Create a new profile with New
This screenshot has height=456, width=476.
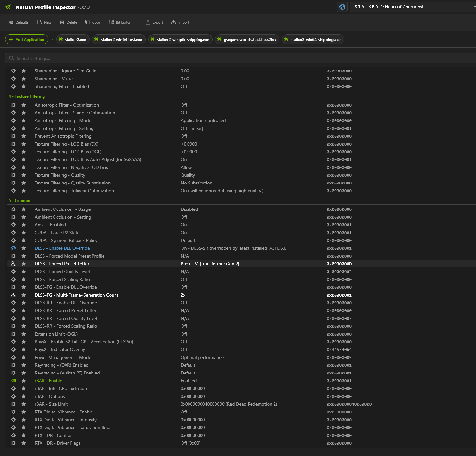pyautogui.click(x=44, y=22)
